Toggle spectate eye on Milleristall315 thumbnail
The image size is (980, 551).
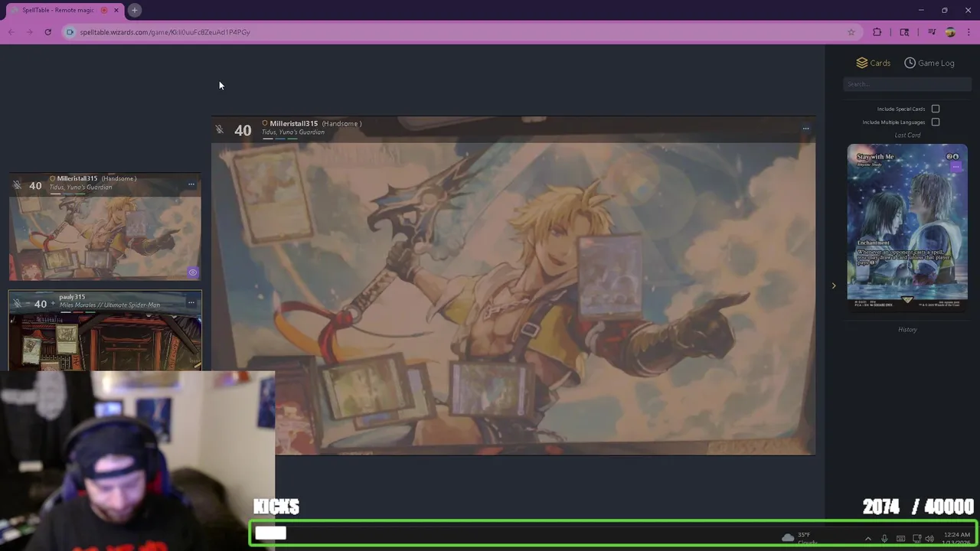[x=193, y=272]
